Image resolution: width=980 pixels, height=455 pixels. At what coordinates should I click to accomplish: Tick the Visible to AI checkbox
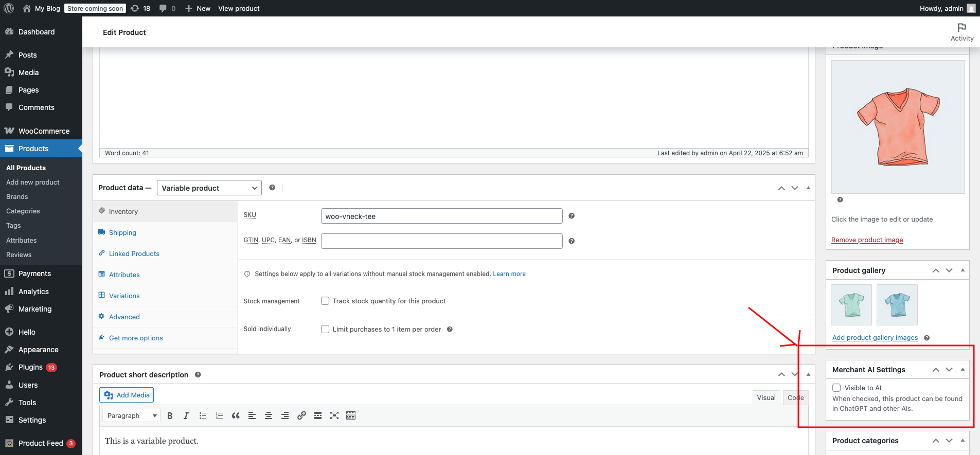click(x=837, y=388)
